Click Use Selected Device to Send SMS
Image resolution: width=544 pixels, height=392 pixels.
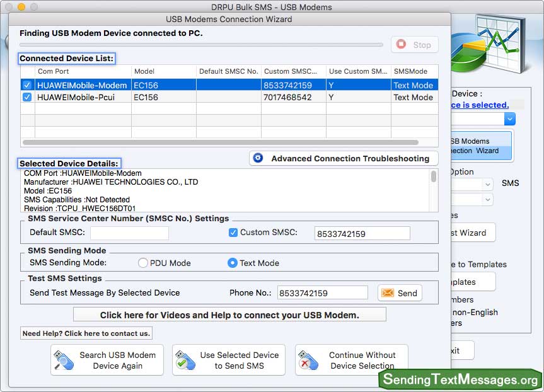(x=229, y=360)
